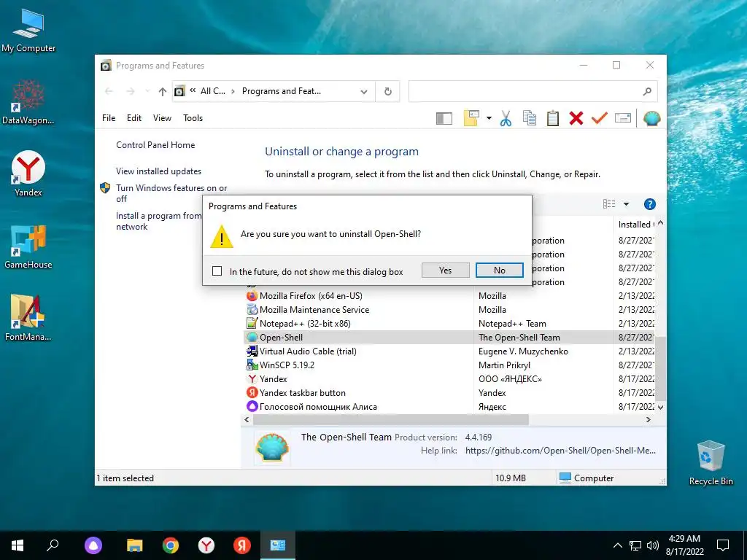Viewport: 747px width, 560px height.
Task: Select the Recycle Bin desktop icon
Action: coord(711,463)
